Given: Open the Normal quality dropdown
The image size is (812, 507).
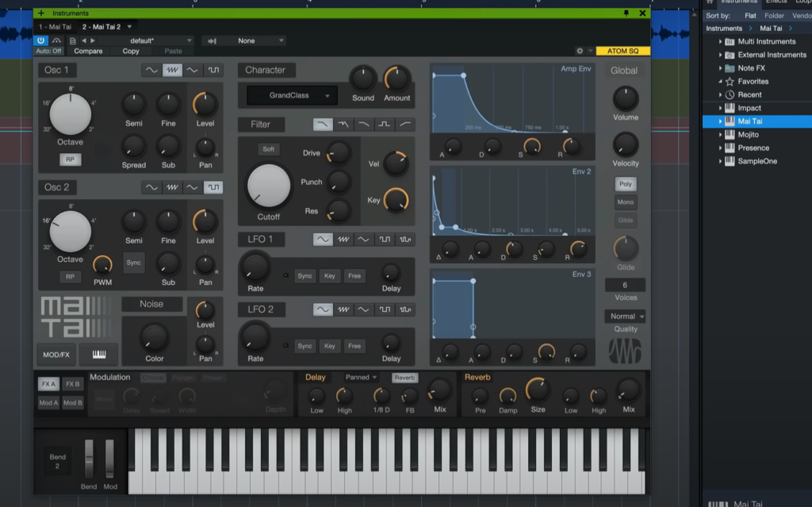Looking at the screenshot, I should point(625,317).
